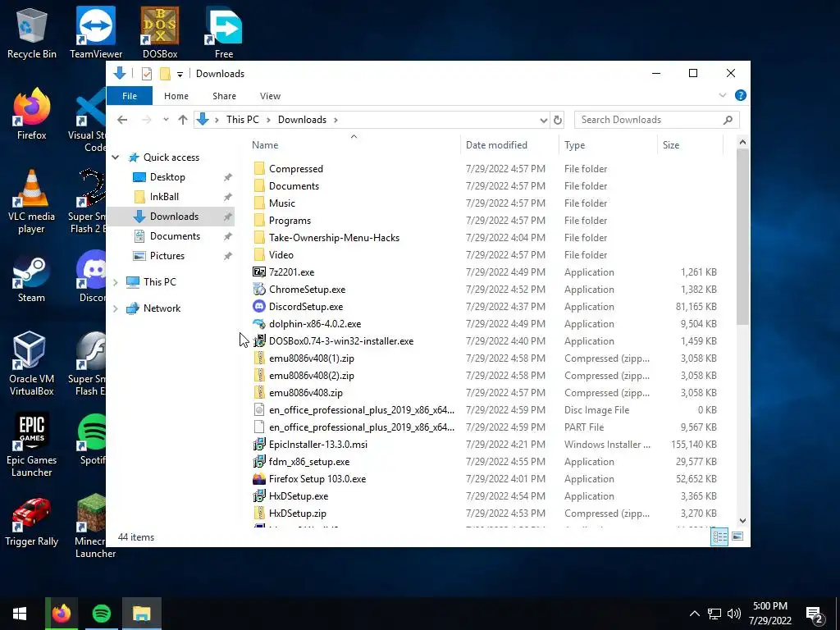The width and height of the screenshot is (840, 630).
Task: Open Epic Games Launcher shortcut
Action: pyautogui.click(x=31, y=445)
